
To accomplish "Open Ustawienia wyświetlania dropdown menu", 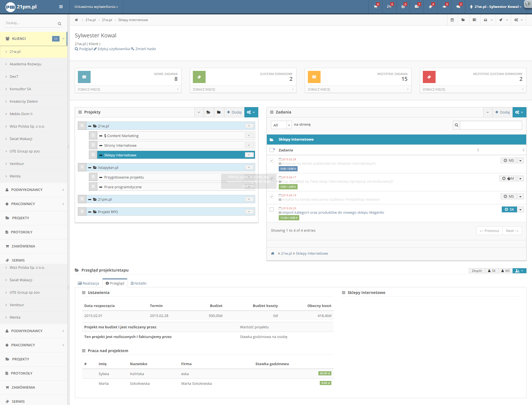I will [x=96, y=7].
